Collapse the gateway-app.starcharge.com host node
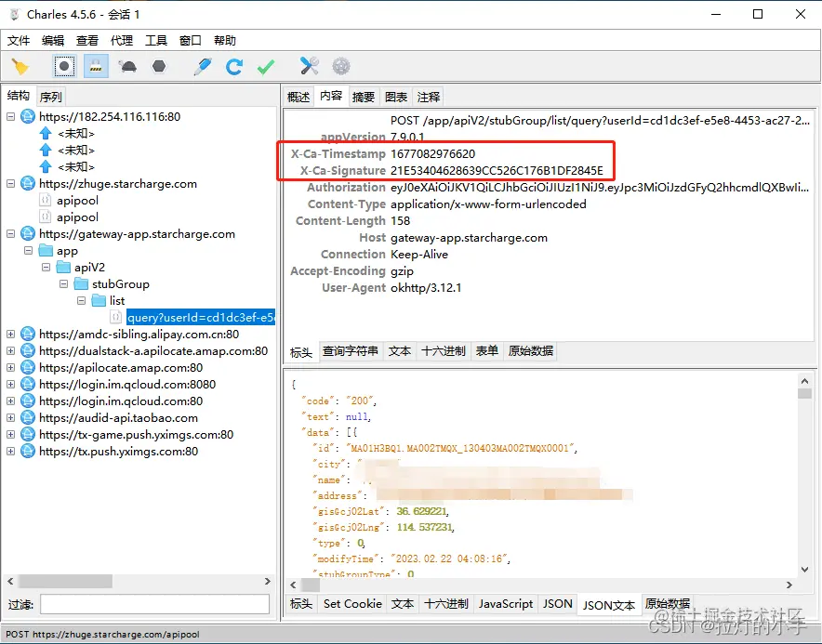Image resolution: width=822 pixels, height=644 pixels. tap(10, 233)
